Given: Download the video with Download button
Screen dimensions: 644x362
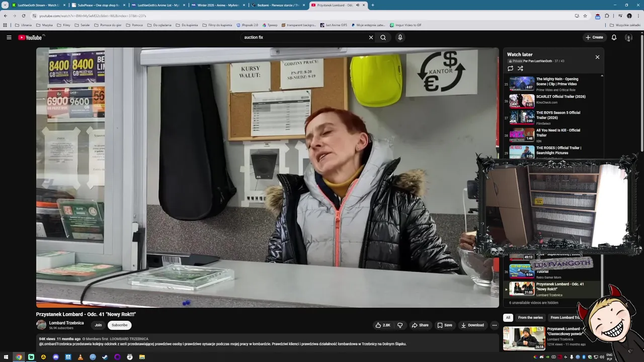Looking at the screenshot, I should (472, 325).
